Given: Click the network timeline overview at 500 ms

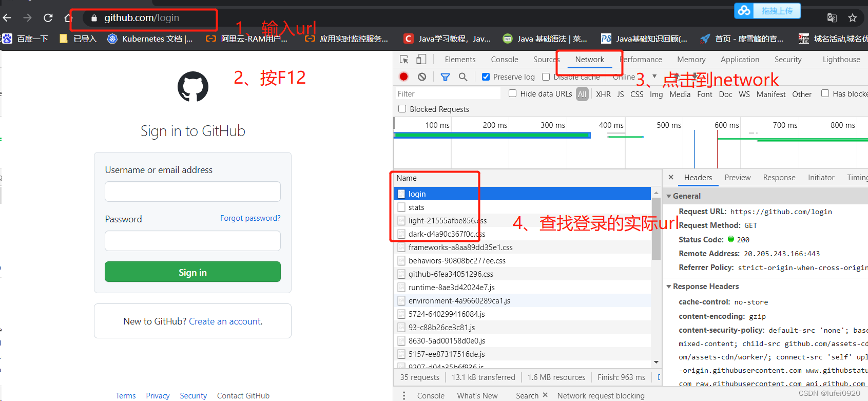Looking at the screenshot, I should coord(669,125).
